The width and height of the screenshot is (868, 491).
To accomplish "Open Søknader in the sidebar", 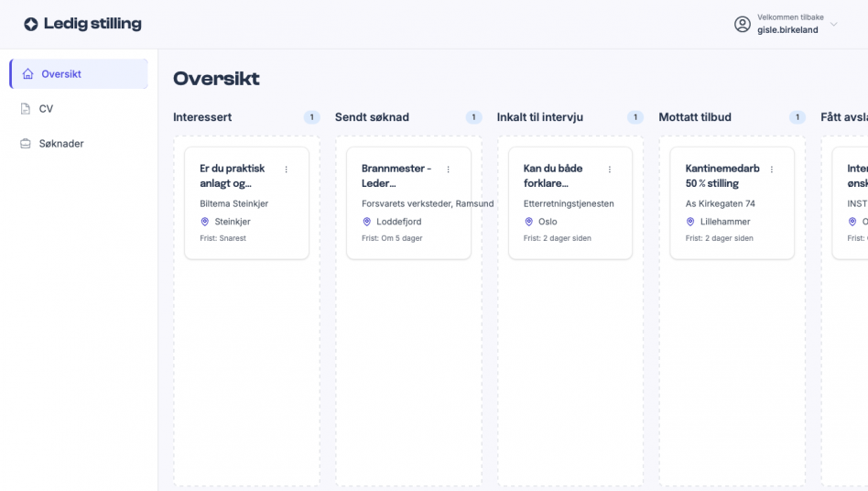I will tap(60, 144).
